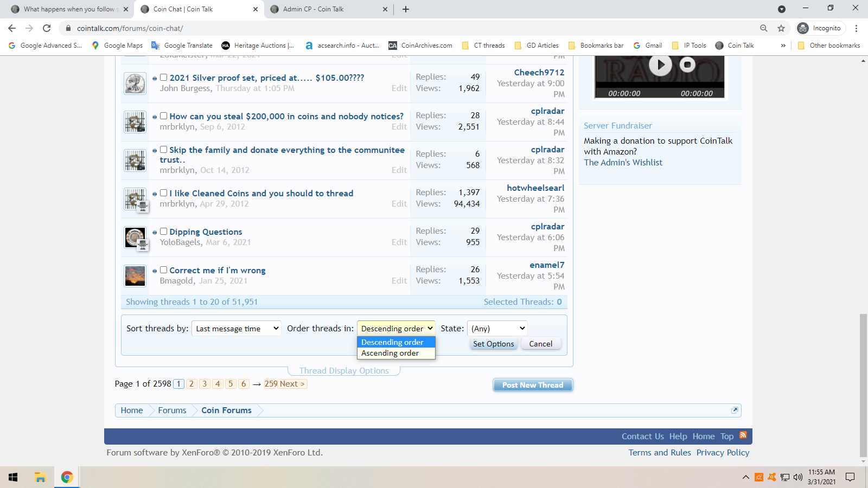
Task: Bookmark this page with the star icon
Action: click(781, 28)
